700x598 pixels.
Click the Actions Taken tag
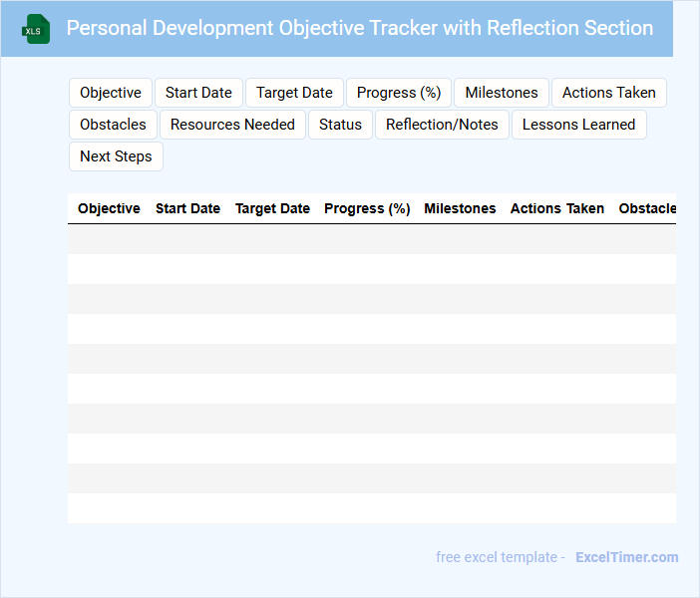point(609,93)
